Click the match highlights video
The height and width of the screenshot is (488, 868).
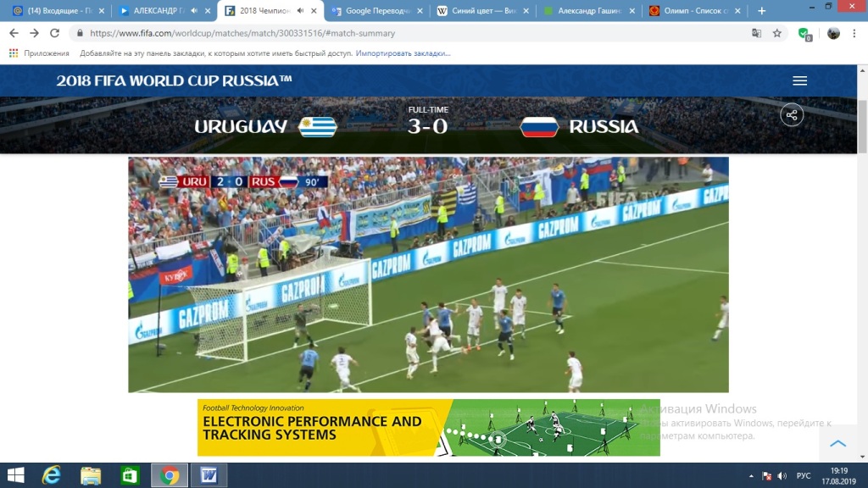[428, 274]
